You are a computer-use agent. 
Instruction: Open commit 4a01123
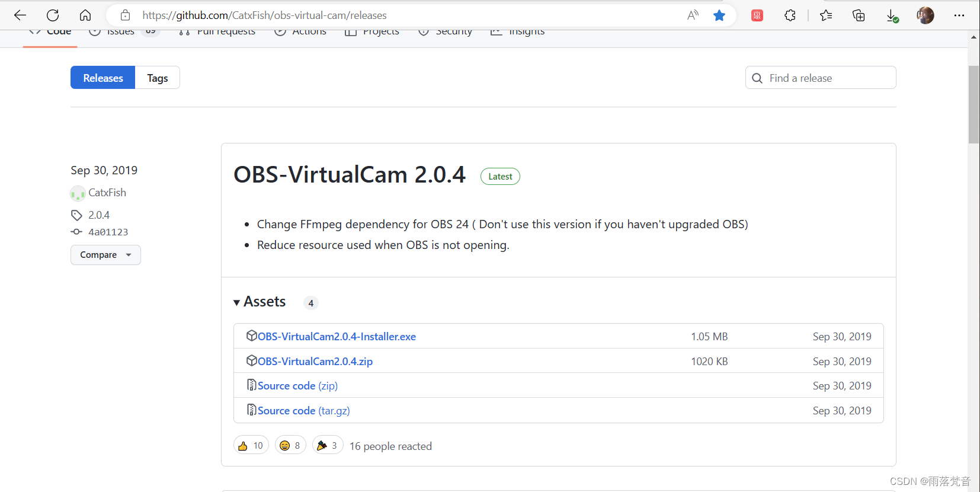pos(108,232)
